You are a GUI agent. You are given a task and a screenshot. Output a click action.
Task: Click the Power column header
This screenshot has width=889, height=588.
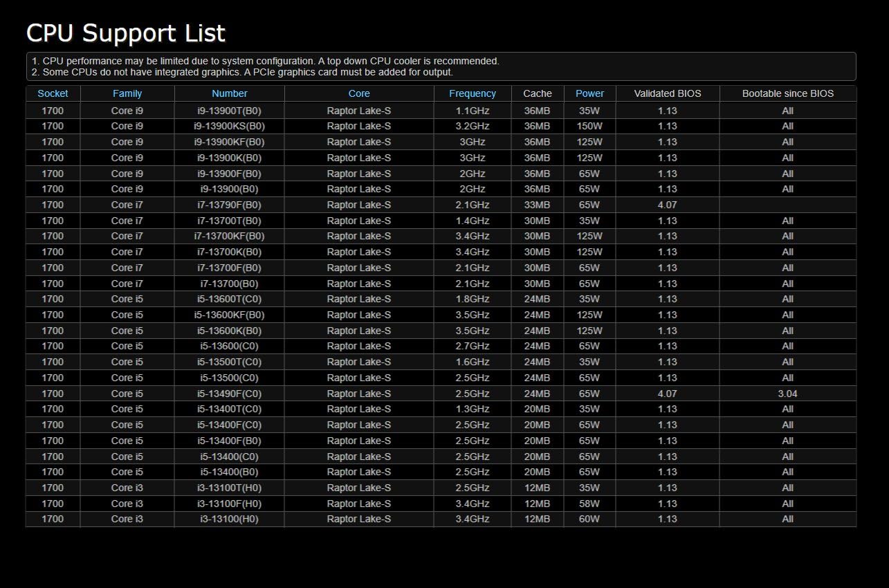[589, 93]
